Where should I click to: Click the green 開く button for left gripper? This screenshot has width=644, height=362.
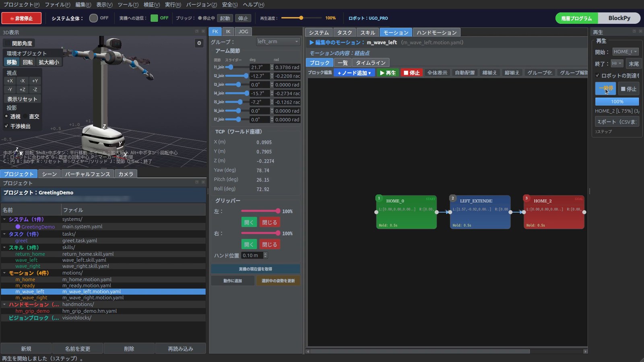click(249, 222)
